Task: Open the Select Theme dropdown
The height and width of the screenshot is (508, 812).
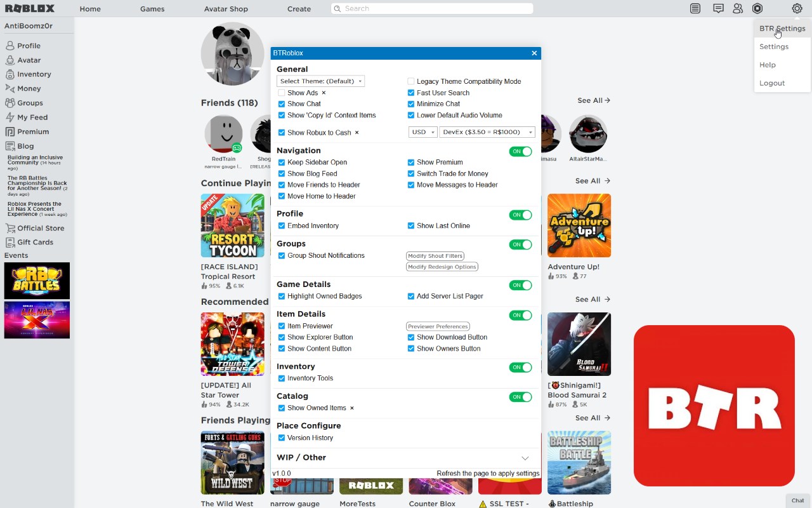Action: coord(320,81)
